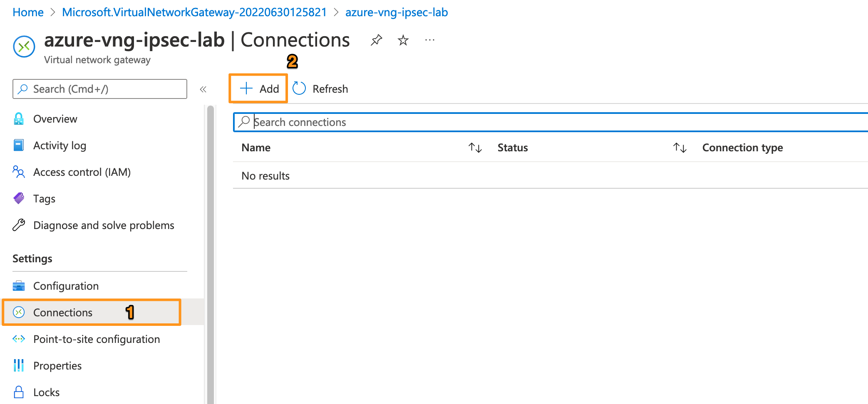
Task: Click the Overview lock-shaped icon
Action: tap(19, 119)
